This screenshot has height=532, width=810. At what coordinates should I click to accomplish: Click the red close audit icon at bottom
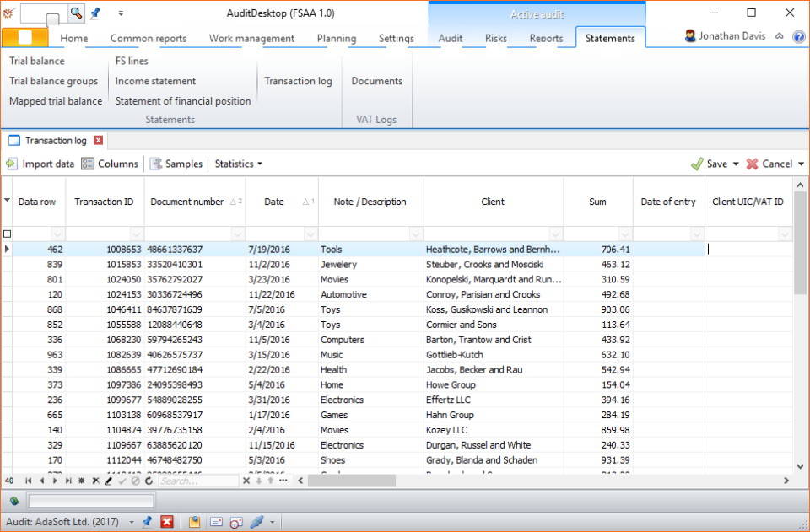tap(166, 523)
